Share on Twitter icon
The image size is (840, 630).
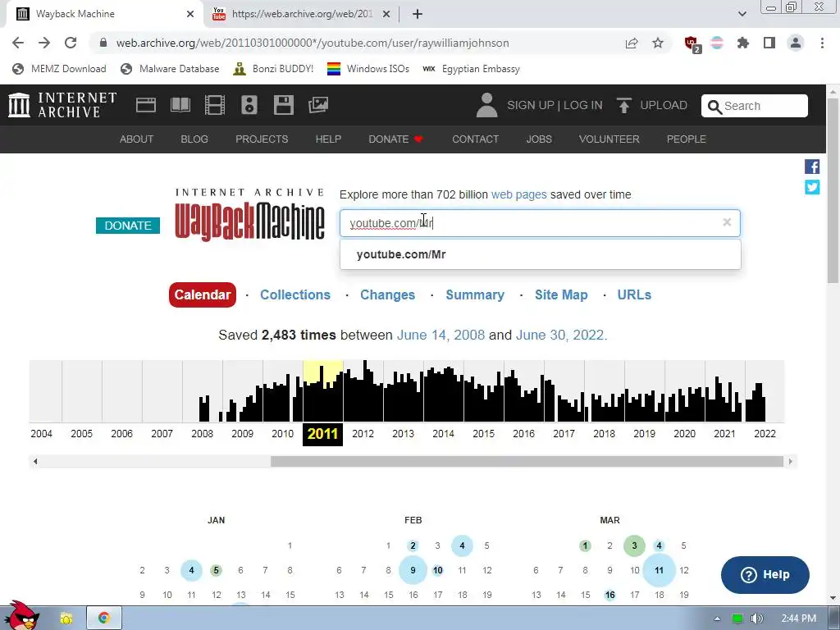pyautogui.click(x=812, y=187)
